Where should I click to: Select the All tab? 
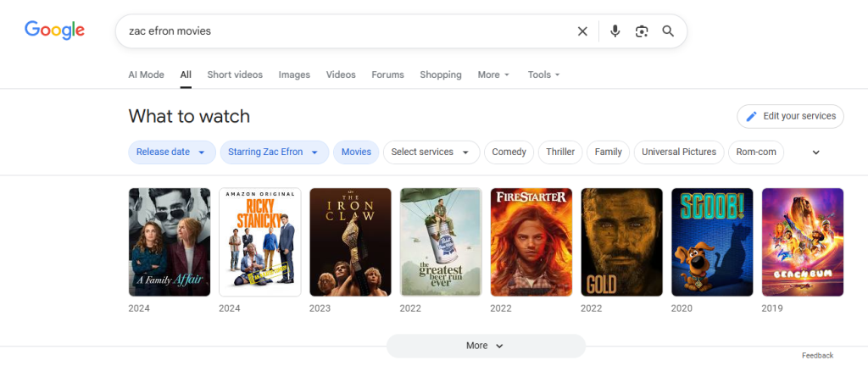pyautogui.click(x=186, y=75)
